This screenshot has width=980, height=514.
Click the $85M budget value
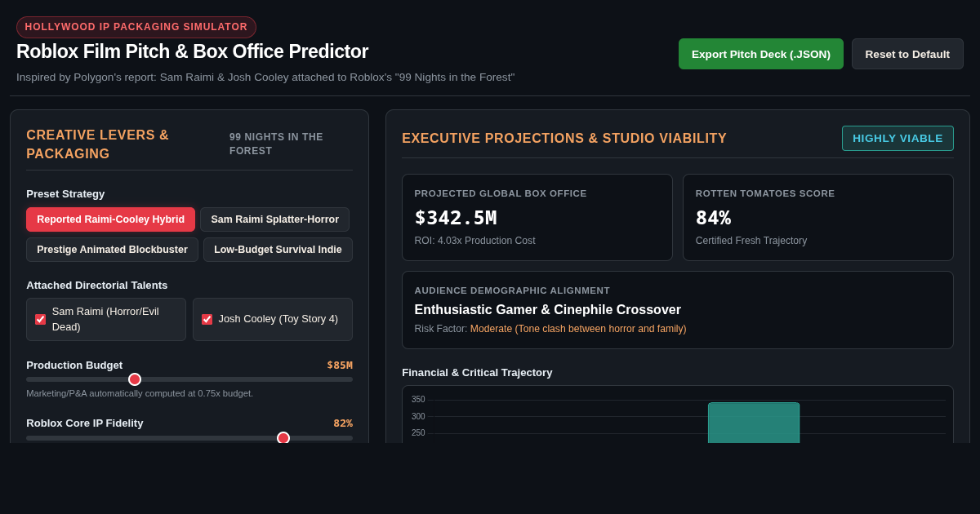click(x=340, y=365)
